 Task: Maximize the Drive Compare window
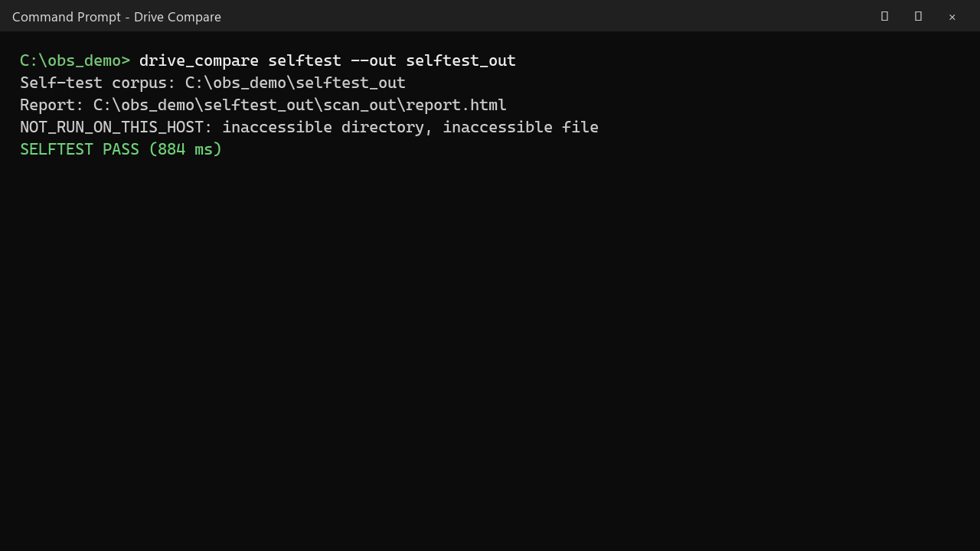(918, 16)
